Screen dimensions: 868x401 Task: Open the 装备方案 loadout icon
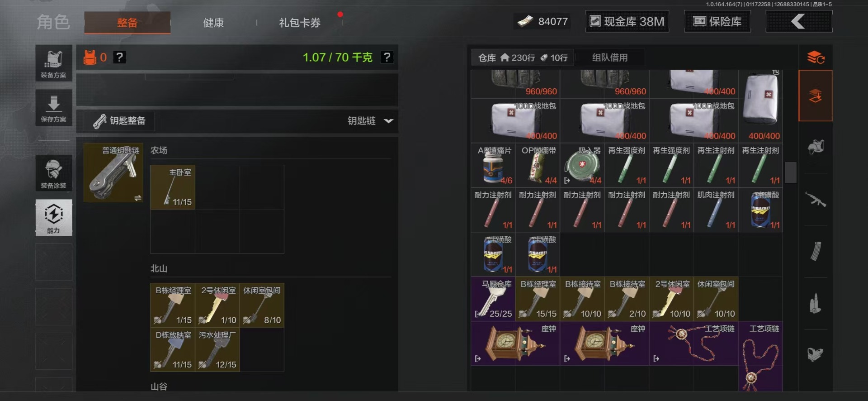tap(54, 63)
